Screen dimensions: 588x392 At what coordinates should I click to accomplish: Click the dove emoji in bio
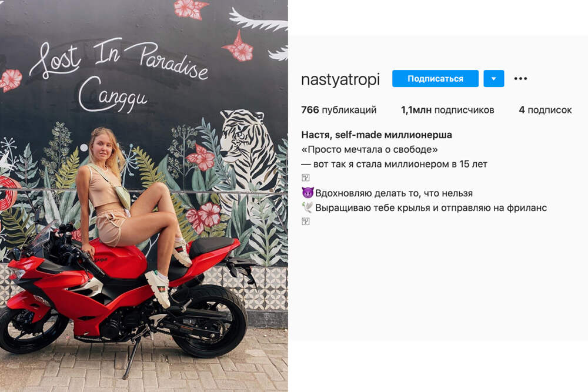click(308, 207)
